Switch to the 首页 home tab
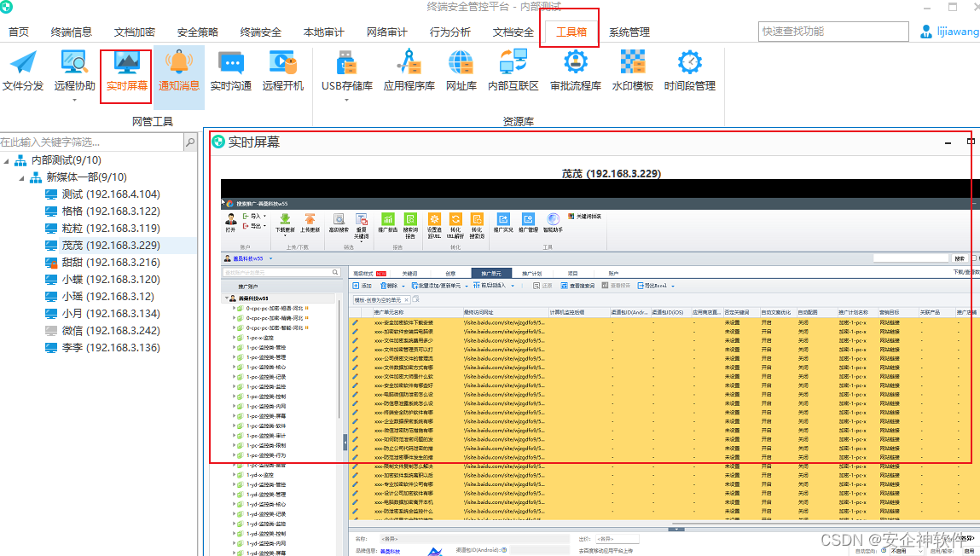The image size is (980, 556). point(18,32)
